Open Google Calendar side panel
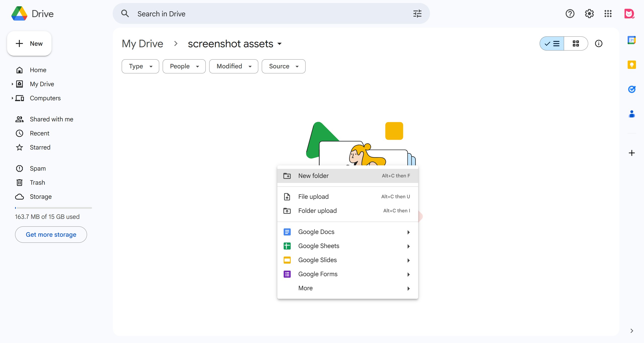The width and height of the screenshot is (644, 343). tap(632, 40)
